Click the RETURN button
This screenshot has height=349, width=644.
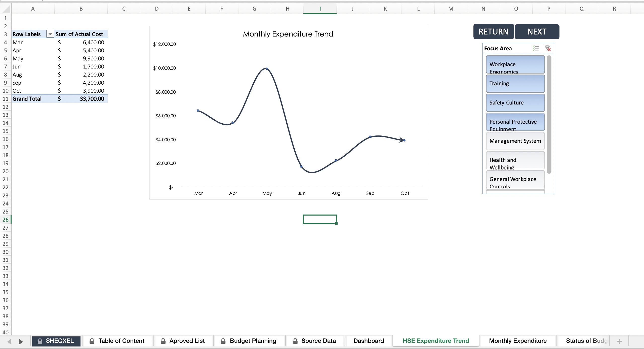[x=493, y=31]
